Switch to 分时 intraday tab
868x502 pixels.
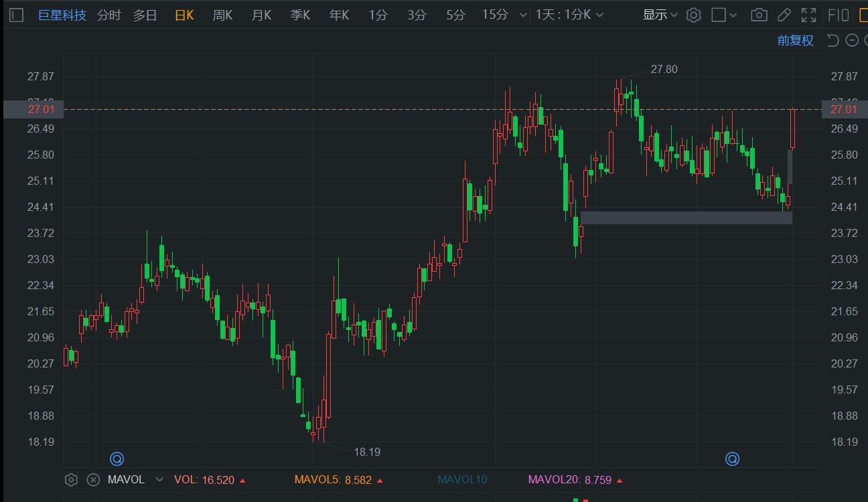click(x=108, y=15)
